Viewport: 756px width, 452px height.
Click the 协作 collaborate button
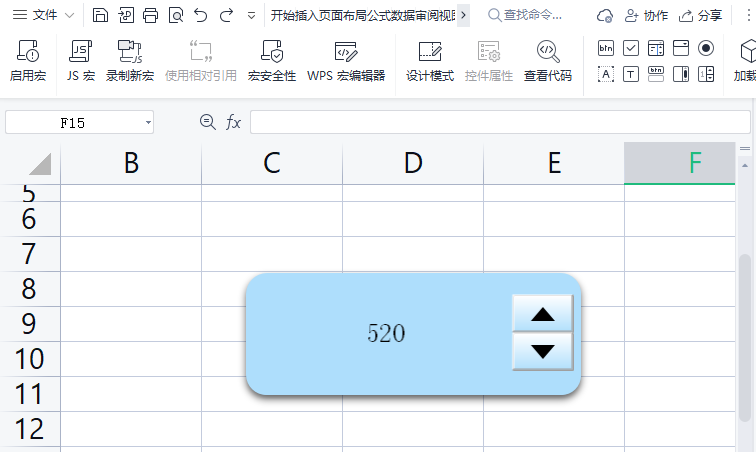(646, 15)
